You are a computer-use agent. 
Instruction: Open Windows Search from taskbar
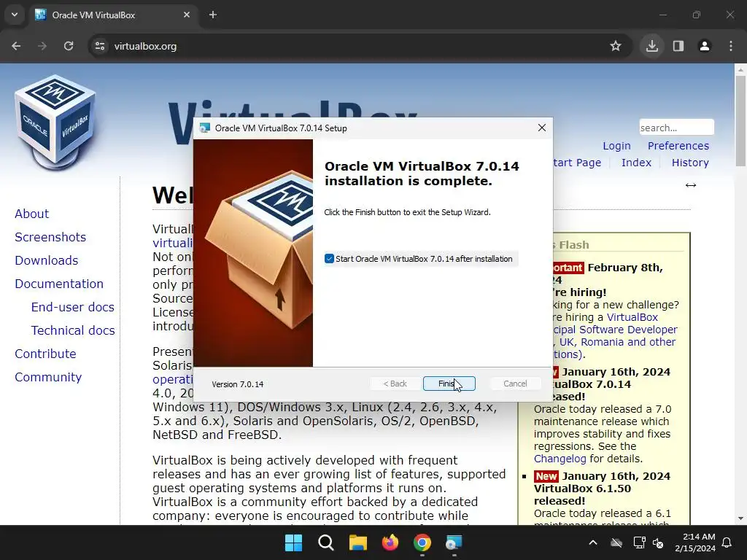[x=326, y=542]
